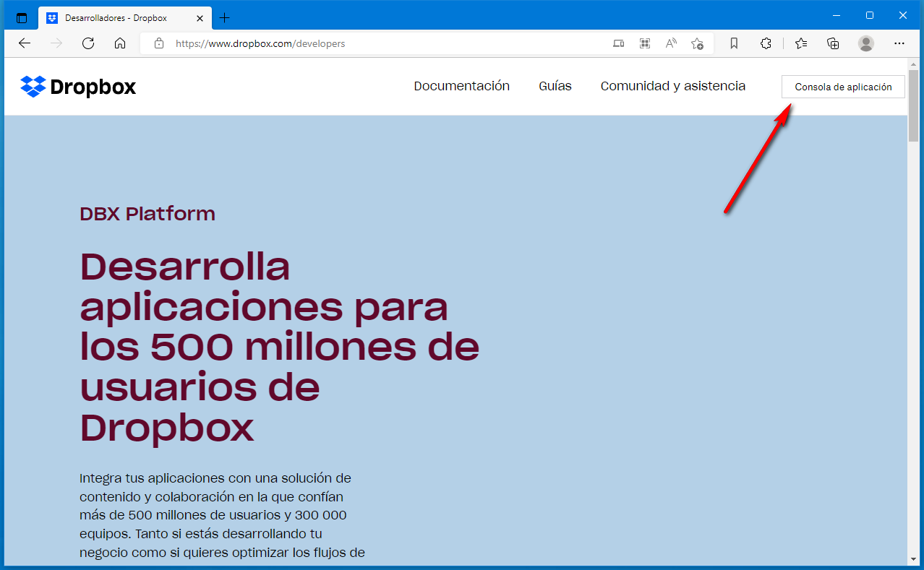Go back to the previous page
924x570 pixels.
pos(25,43)
